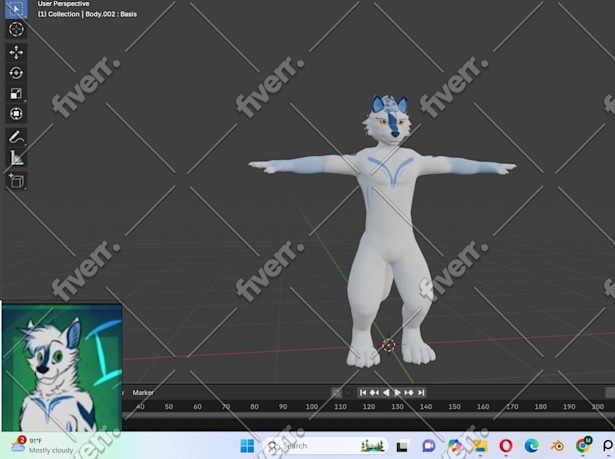Pick the Rotate tool
The width and height of the screenshot is (615, 459).
tap(16, 73)
